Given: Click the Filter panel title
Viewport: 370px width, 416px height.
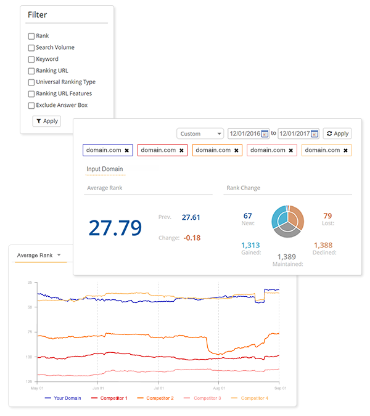Looking at the screenshot, I should point(37,15).
